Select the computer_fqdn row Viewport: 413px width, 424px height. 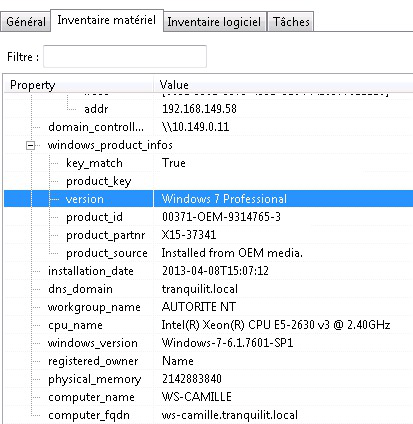[x=208, y=415]
